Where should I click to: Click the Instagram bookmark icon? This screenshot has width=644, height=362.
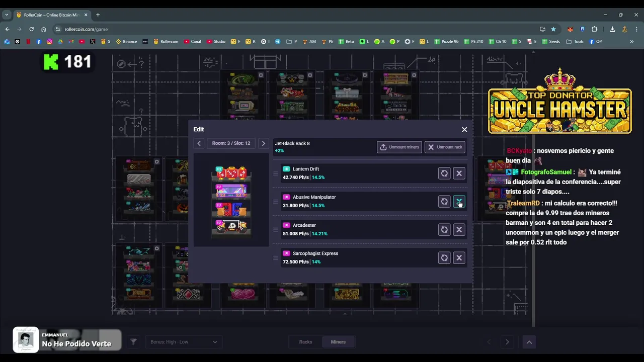49,41
